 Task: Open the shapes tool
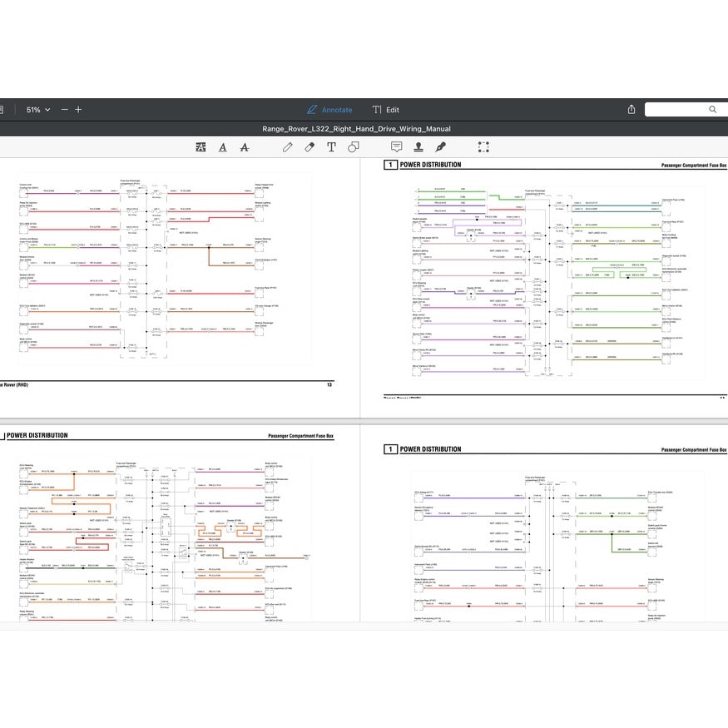tap(354, 147)
